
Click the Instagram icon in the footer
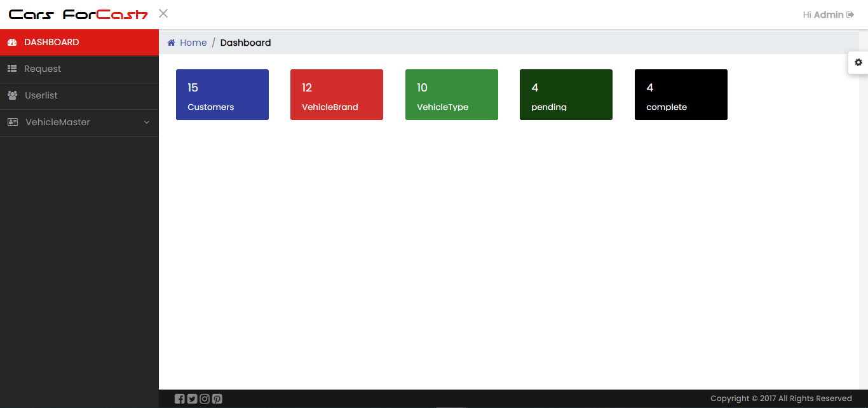205,399
